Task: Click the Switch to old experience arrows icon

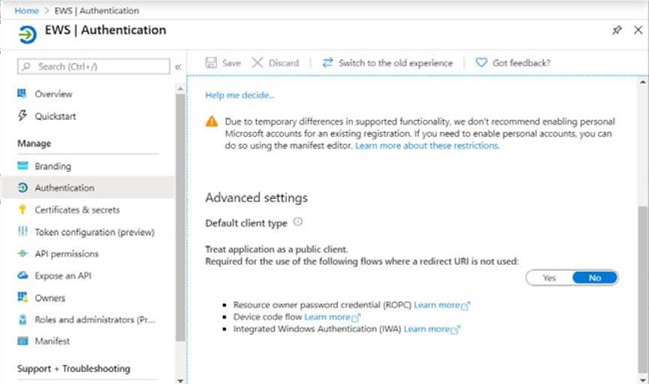Action: coord(328,63)
